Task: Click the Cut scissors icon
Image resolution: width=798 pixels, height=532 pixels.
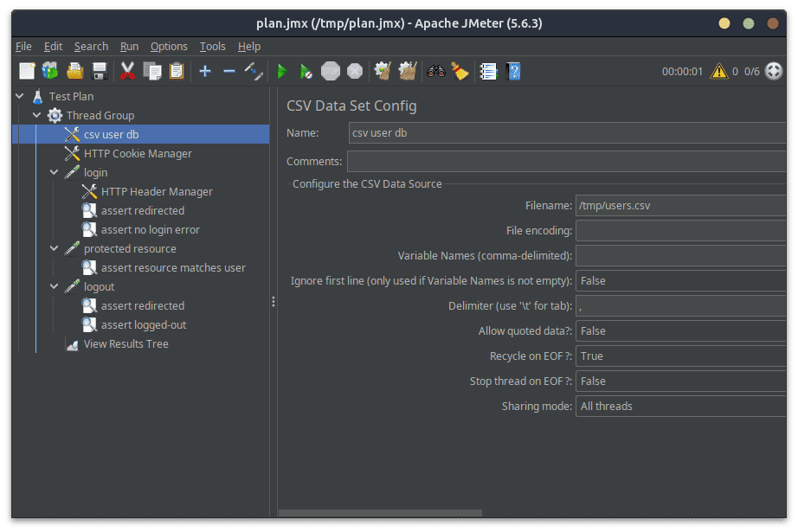Action: 127,71
